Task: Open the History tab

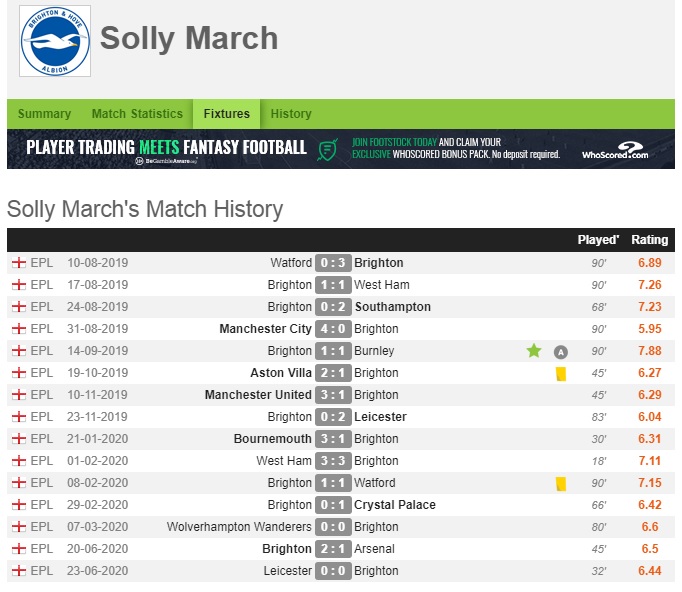Action: click(291, 114)
